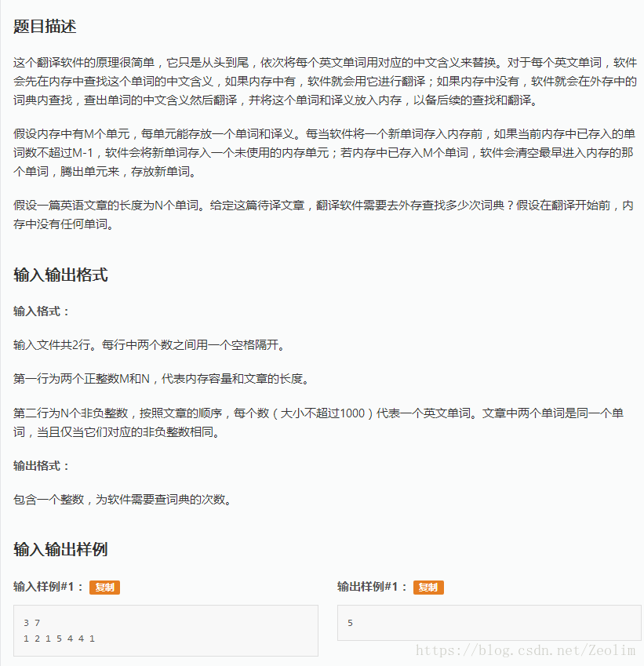Select the 输入输出格式 heading
Viewport: 644px width, 666px height.
(60, 275)
